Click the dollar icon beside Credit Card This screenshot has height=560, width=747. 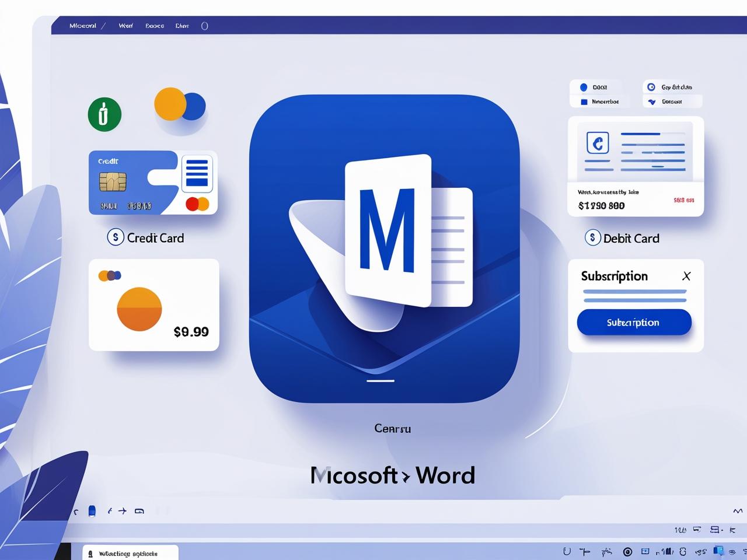(x=116, y=237)
